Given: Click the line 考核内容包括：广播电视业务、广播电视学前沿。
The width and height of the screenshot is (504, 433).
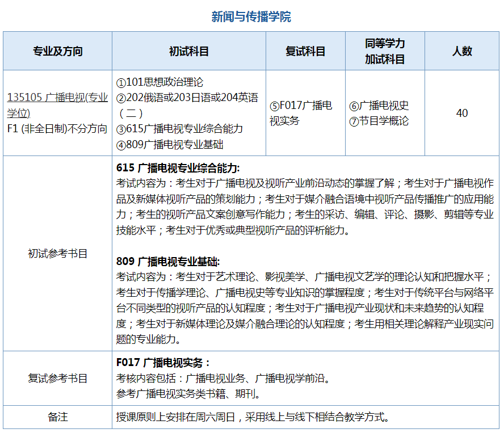Looking at the screenshot, I should 224,379.
